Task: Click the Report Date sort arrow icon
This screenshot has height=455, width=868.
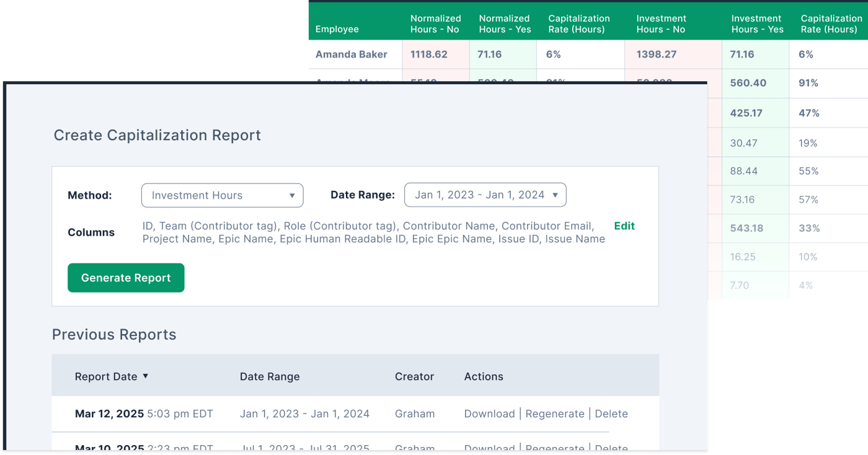Action: click(x=146, y=376)
